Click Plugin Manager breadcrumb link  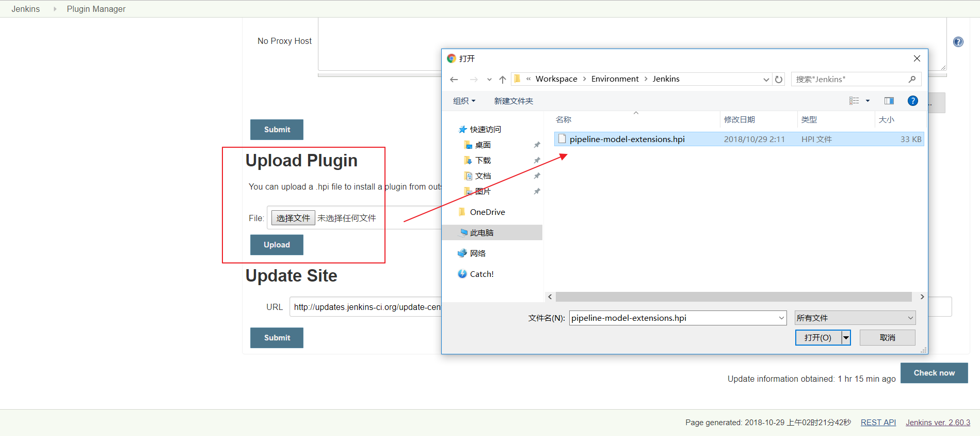pyautogui.click(x=96, y=9)
